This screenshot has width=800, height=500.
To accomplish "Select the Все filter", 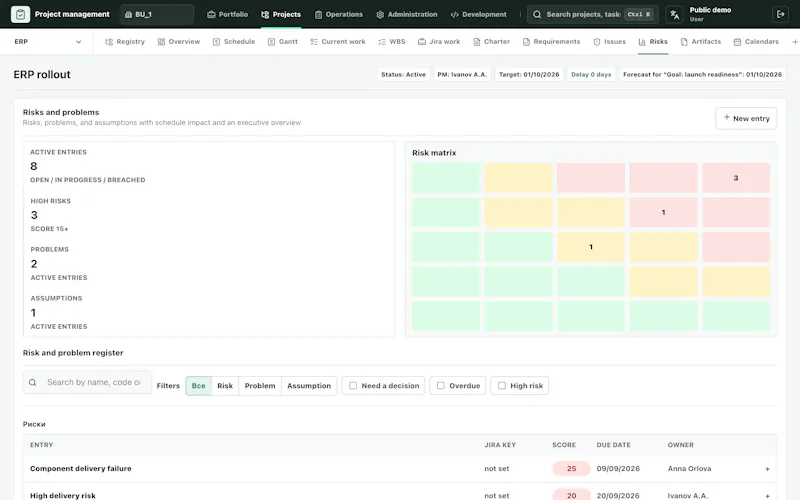I will coord(198,386).
